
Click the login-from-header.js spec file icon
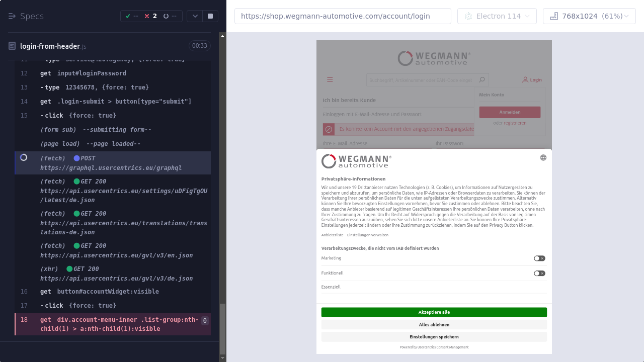[x=13, y=46]
